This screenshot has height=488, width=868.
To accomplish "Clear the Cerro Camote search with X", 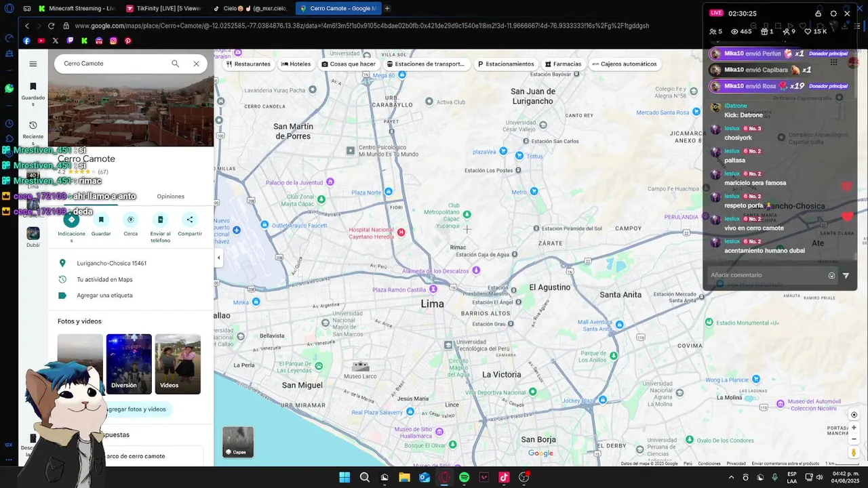I will click(196, 64).
